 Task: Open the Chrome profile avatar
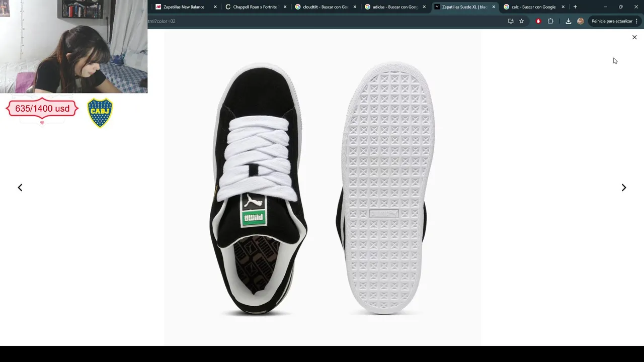(x=581, y=21)
